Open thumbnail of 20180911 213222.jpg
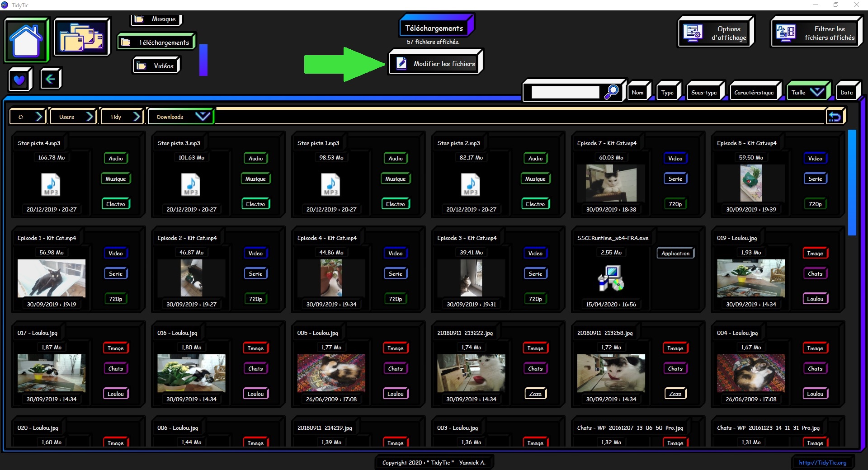 click(471, 373)
